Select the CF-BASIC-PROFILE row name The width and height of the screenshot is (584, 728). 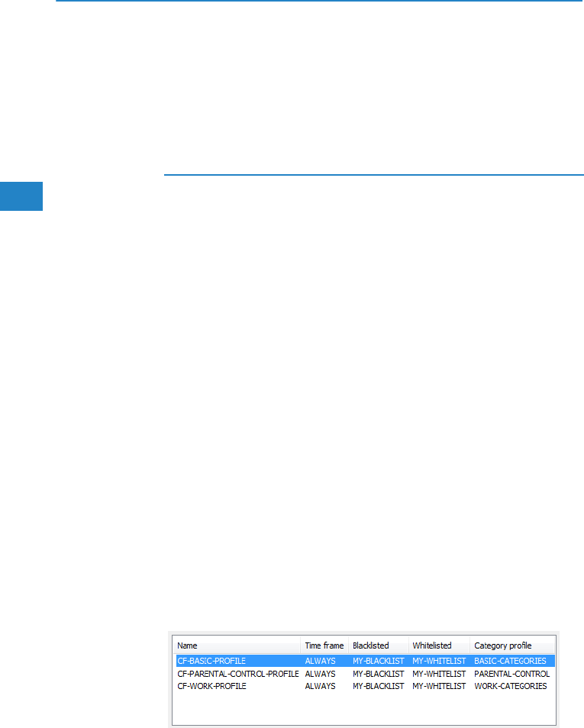coord(211,661)
